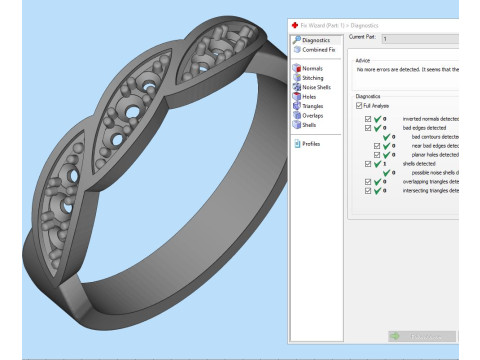Open the Current Part dropdown

[420, 39]
